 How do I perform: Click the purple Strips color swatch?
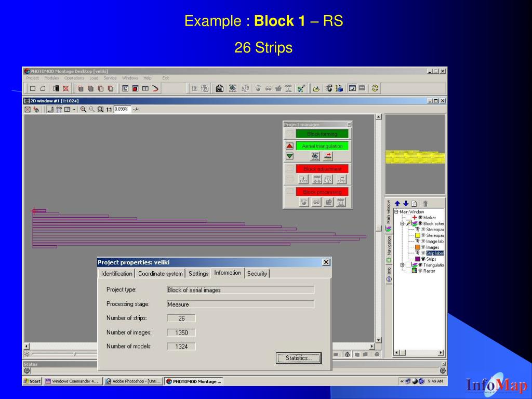[418, 259]
